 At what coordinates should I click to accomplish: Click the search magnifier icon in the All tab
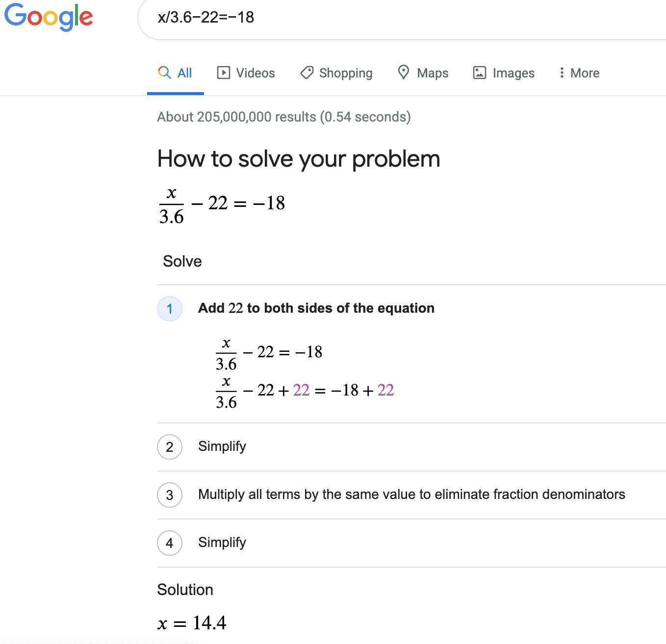[164, 73]
